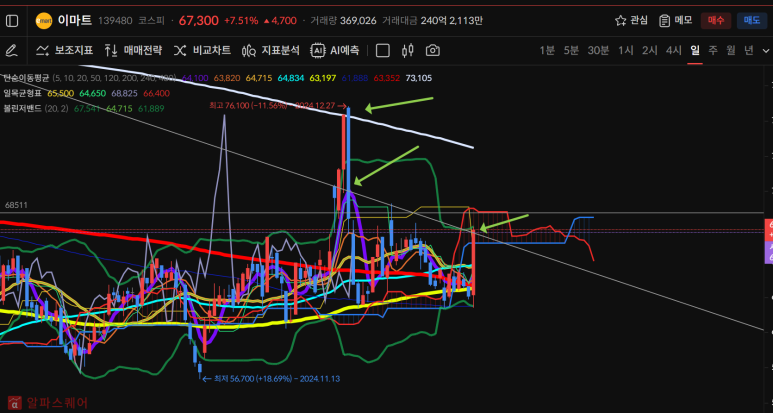The image size is (773, 413).
Task: Open 지표분석 indicator analysis
Action: click(271, 50)
